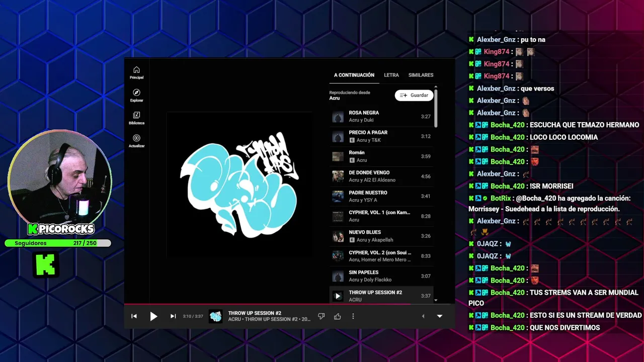Click the Actualizar upgrade icon
The width and height of the screenshot is (644, 362).
[136, 141]
